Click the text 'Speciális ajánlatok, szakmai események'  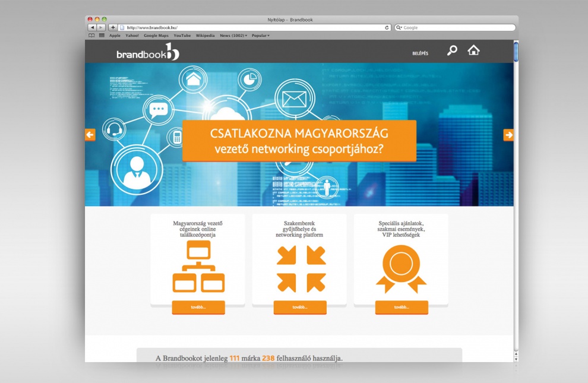[401, 226]
